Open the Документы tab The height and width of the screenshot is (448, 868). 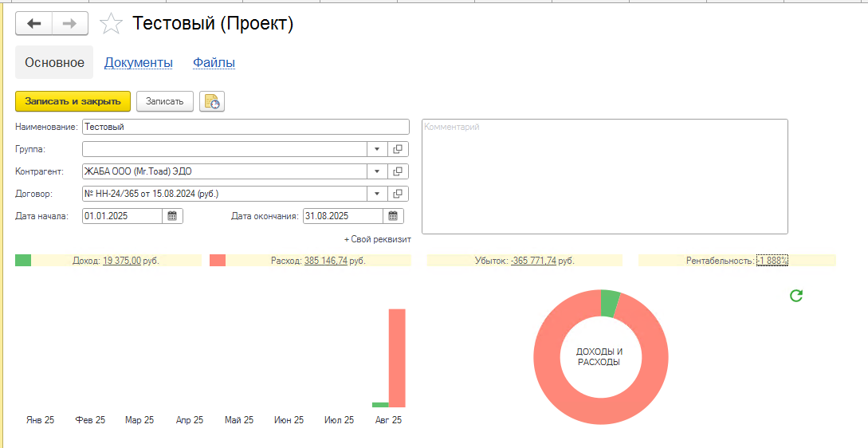pyautogui.click(x=139, y=62)
